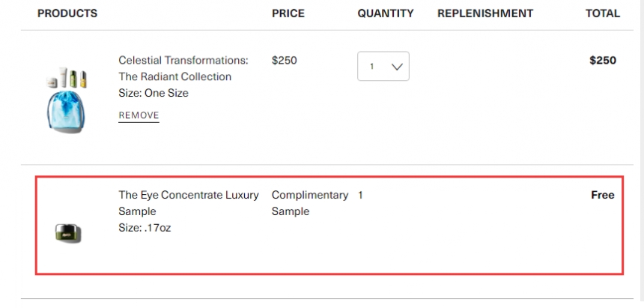The height and width of the screenshot is (308, 644).
Task: Click the Eye Concentrate sample jar image
Action: pyautogui.click(x=67, y=233)
